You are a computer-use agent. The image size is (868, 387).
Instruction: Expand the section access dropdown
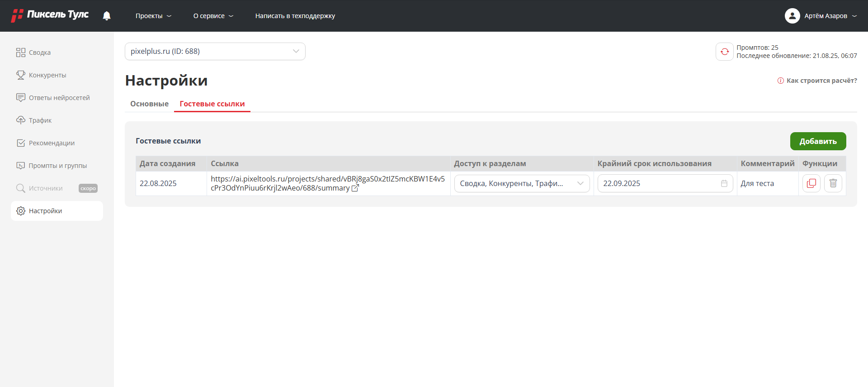click(522, 183)
